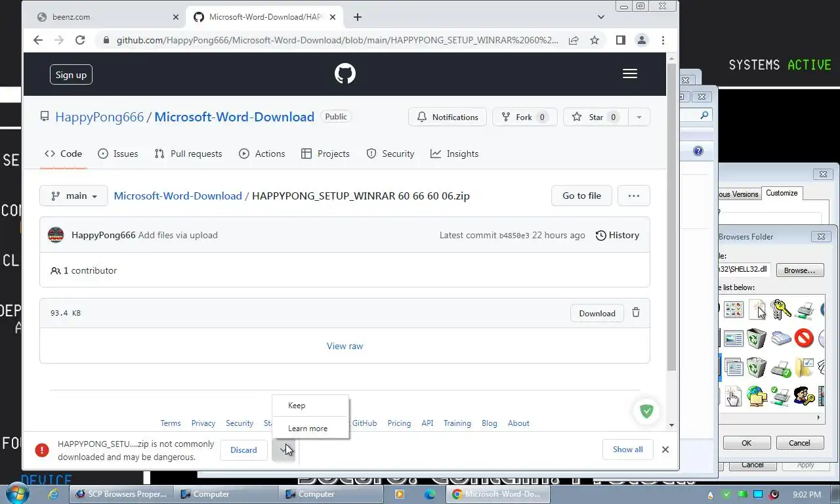The width and height of the screenshot is (840, 504).
Task: Select keys icon in icon list
Action: (781, 309)
